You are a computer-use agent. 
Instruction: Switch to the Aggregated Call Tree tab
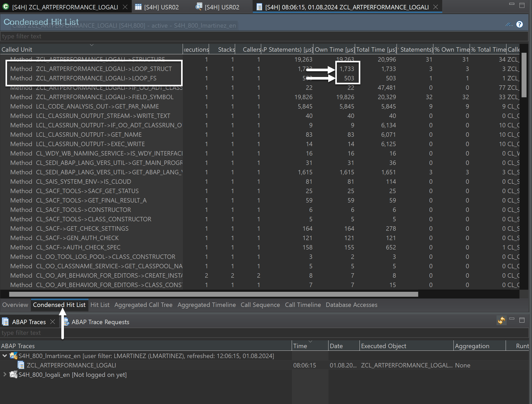coord(143,305)
